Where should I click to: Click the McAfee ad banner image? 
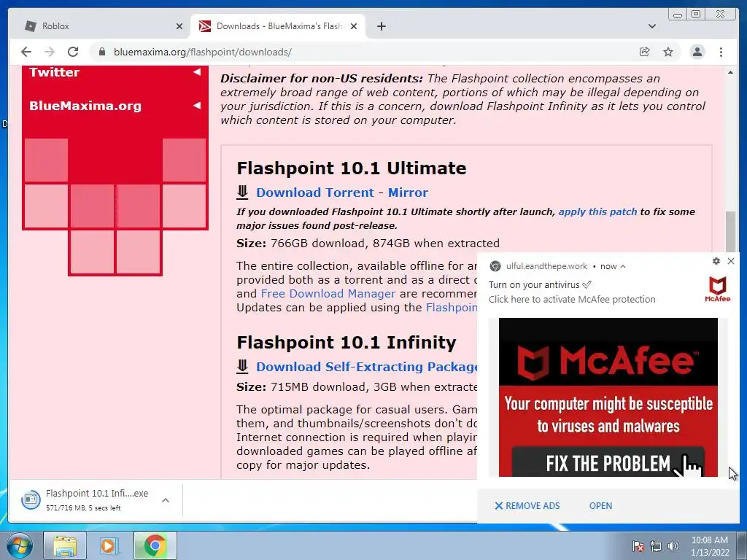608,397
